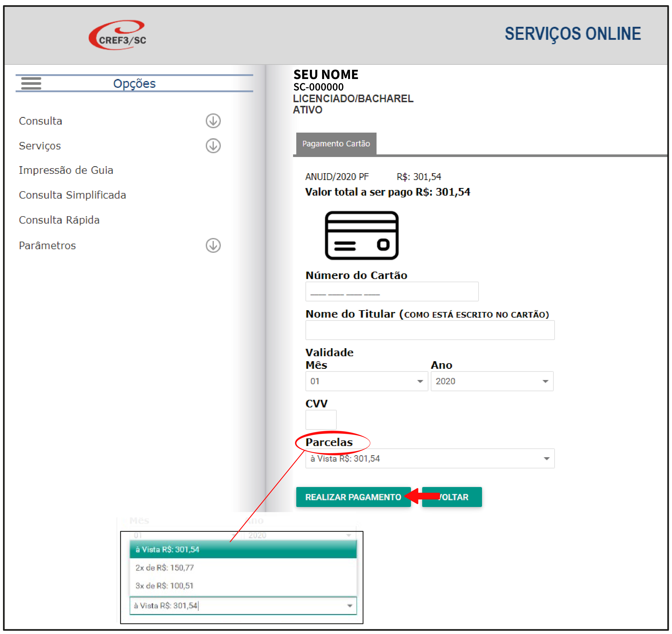Click the hamburger menu icon beside Opções
The image size is (672, 634).
point(31,83)
